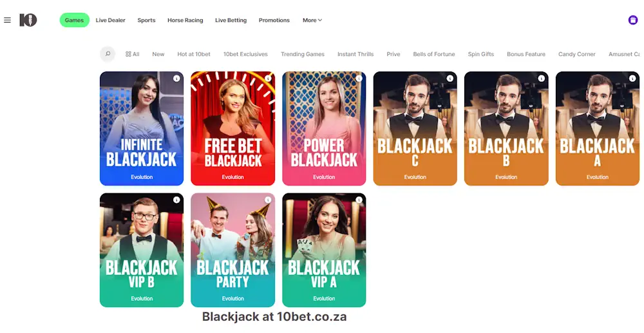644x333 pixels.
Task: Open the Promotions page
Action: click(274, 20)
